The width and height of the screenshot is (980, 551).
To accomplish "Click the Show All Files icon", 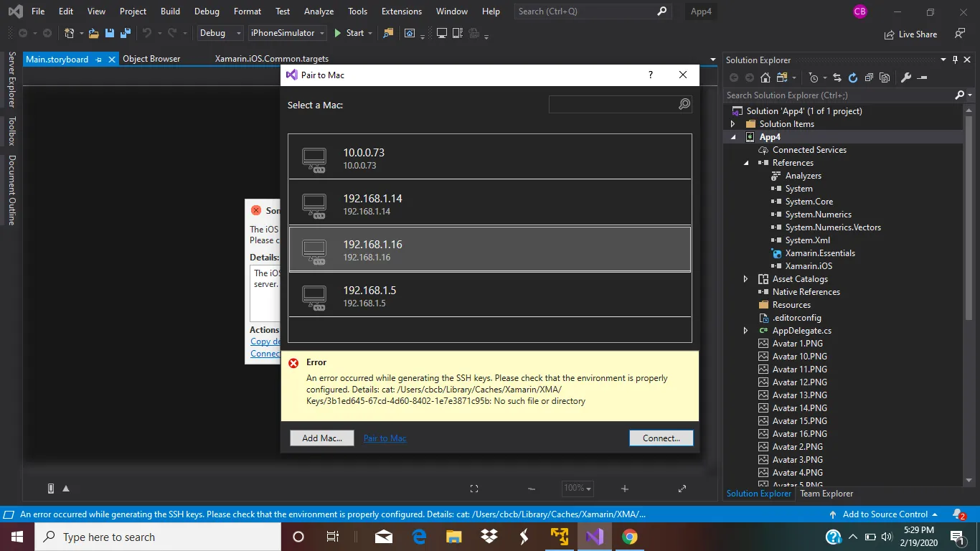I will pos(885,77).
